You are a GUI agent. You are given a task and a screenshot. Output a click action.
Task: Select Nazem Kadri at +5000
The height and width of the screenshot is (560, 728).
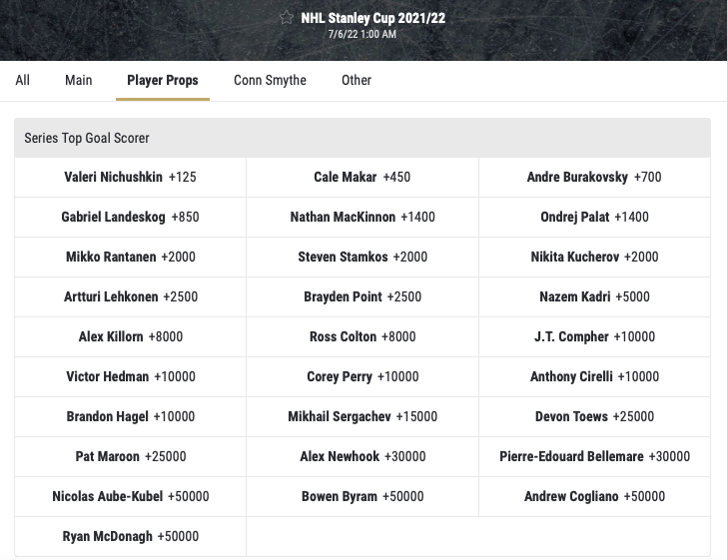tap(594, 296)
